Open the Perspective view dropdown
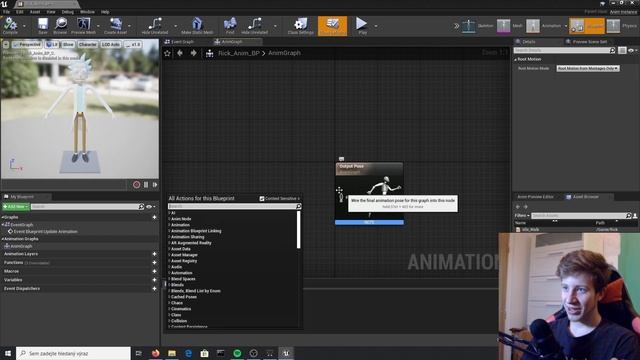The image size is (640, 360). 27,44
